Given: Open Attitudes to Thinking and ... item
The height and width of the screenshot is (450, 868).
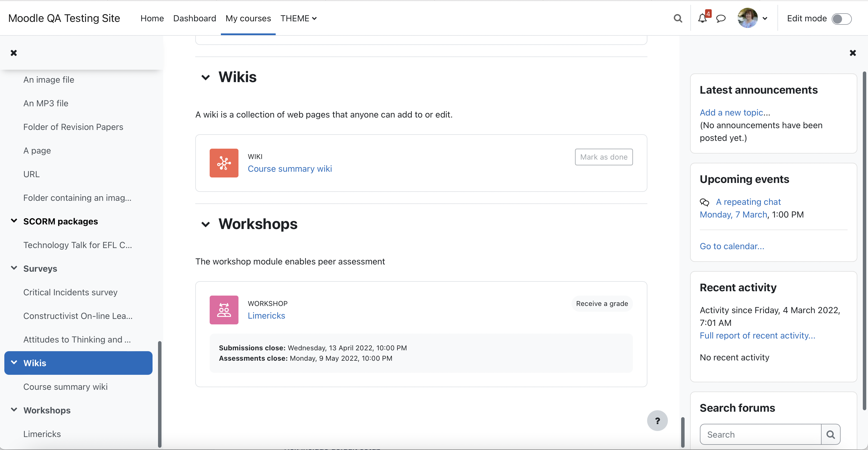Looking at the screenshot, I should pos(77,339).
